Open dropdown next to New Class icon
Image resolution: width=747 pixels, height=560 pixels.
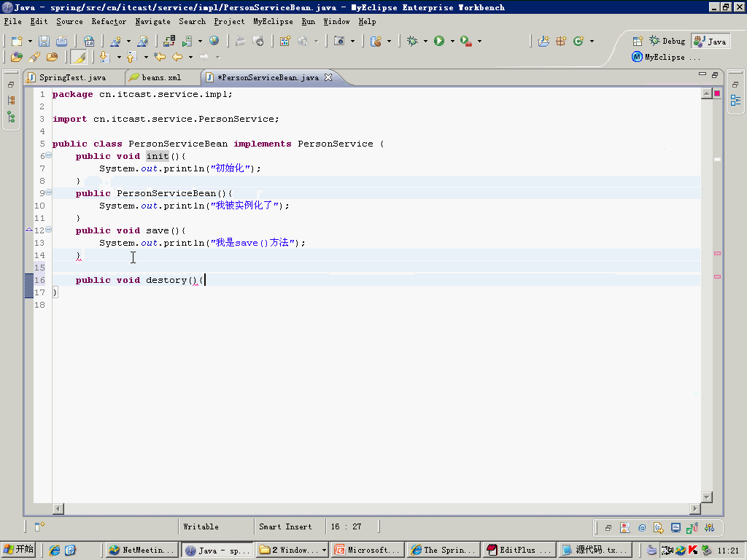(x=592, y=42)
